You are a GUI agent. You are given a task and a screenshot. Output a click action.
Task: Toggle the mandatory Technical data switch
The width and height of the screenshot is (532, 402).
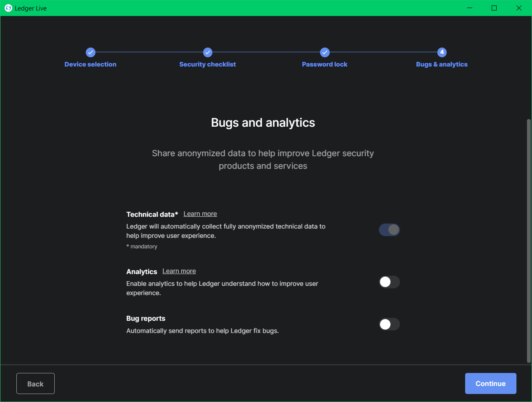(x=389, y=230)
